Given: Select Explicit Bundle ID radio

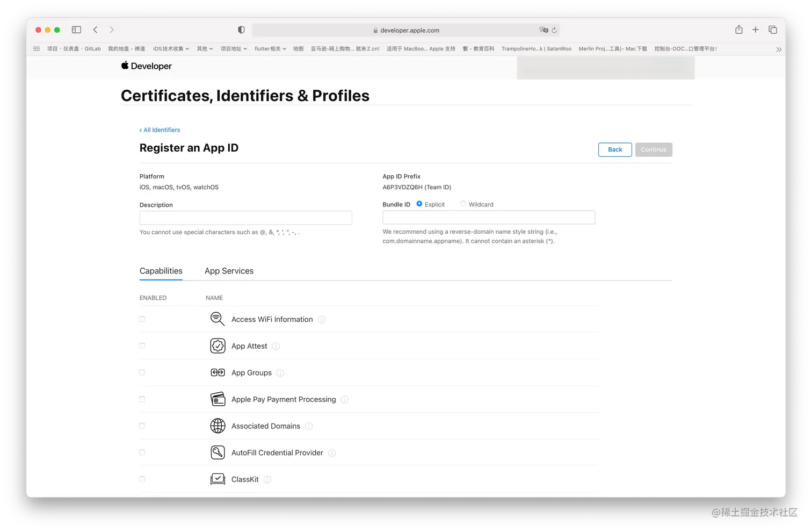Looking at the screenshot, I should tap(419, 204).
